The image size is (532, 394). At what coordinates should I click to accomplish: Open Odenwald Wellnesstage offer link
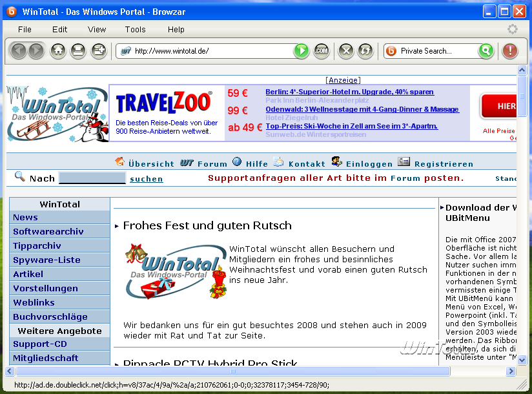[362, 109]
